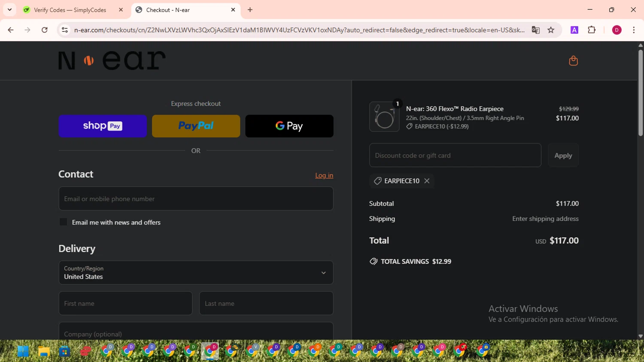
Task: Click the N-ear: 360 Flexo Radio Earpiece title
Action: pos(455,109)
